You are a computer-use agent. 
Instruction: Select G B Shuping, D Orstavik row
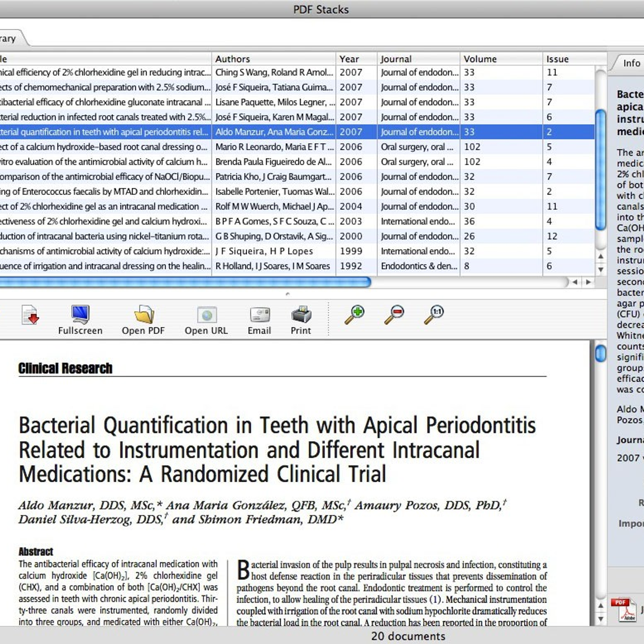(x=297, y=236)
